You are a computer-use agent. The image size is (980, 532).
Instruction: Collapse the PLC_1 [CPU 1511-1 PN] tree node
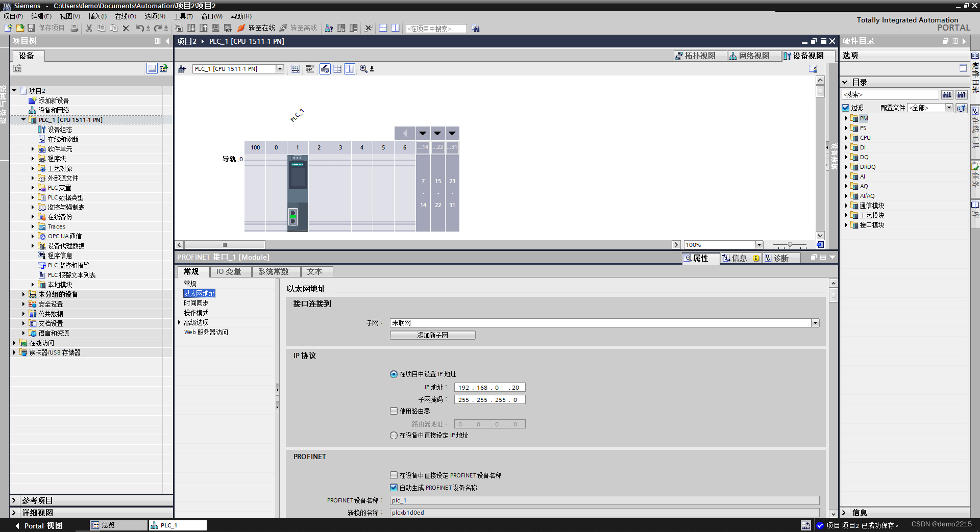23,120
